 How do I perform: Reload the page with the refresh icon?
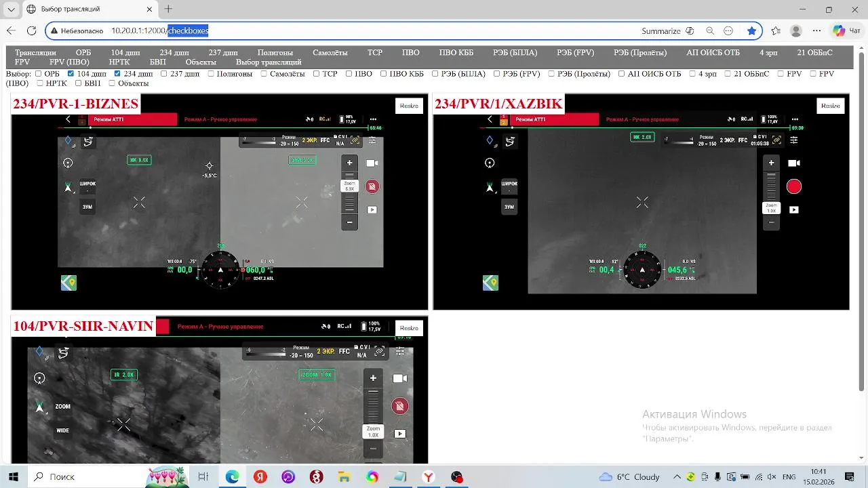[x=31, y=30]
